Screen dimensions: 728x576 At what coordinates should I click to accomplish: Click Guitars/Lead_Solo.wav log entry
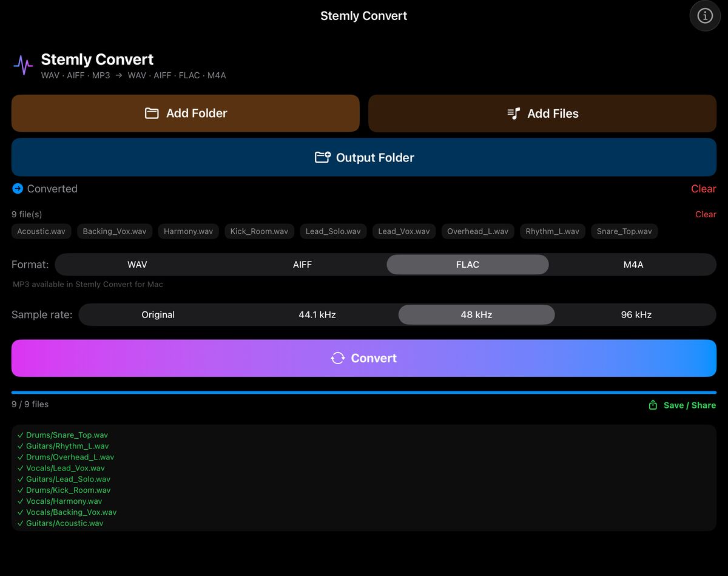[x=64, y=479]
